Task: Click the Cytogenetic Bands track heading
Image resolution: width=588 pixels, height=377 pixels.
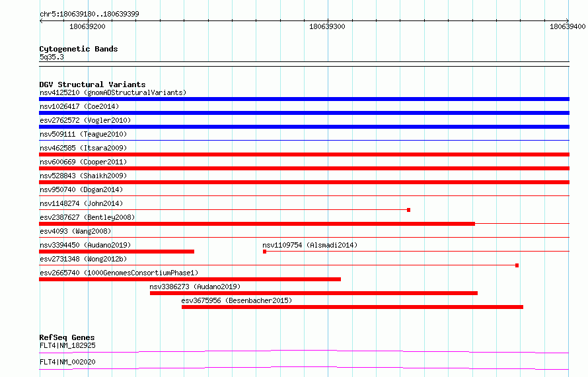Action: [x=79, y=49]
